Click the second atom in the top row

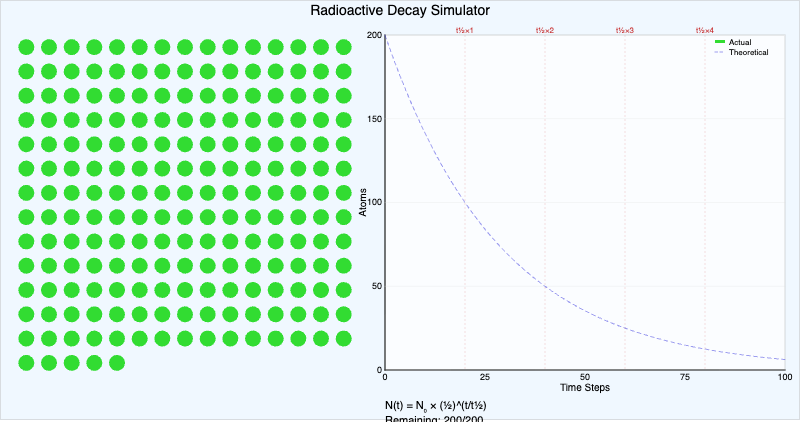point(49,47)
